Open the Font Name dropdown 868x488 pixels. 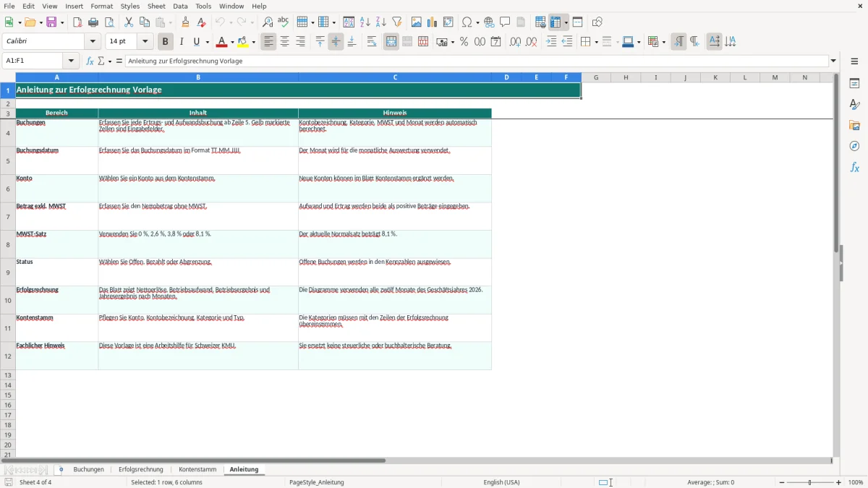pyautogui.click(x=93, y=42)
